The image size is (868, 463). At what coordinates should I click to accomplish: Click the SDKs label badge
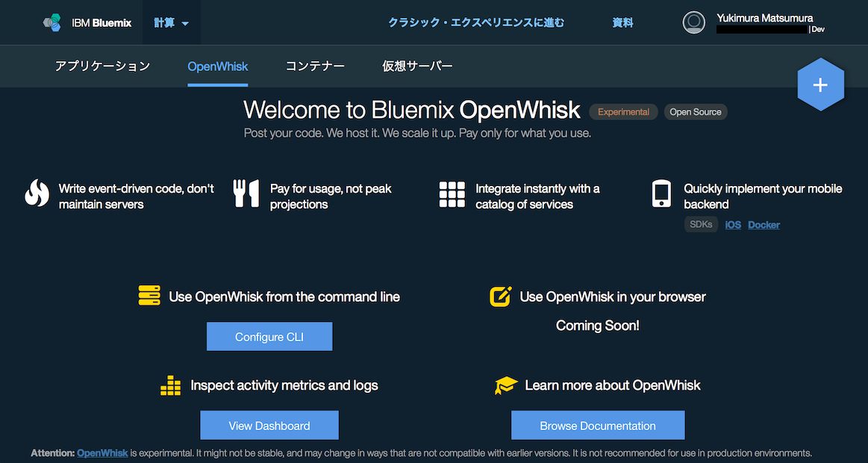click(x=702, y=224)
